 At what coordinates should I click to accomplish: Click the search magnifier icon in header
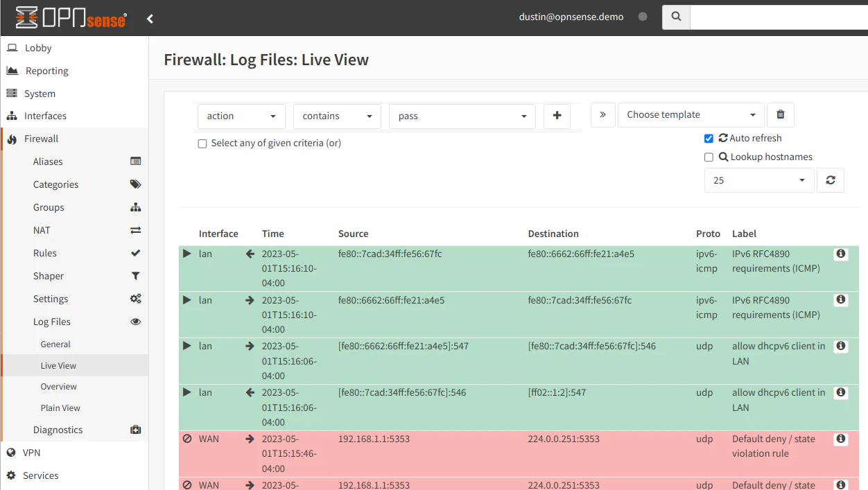[x=677, y=17]
